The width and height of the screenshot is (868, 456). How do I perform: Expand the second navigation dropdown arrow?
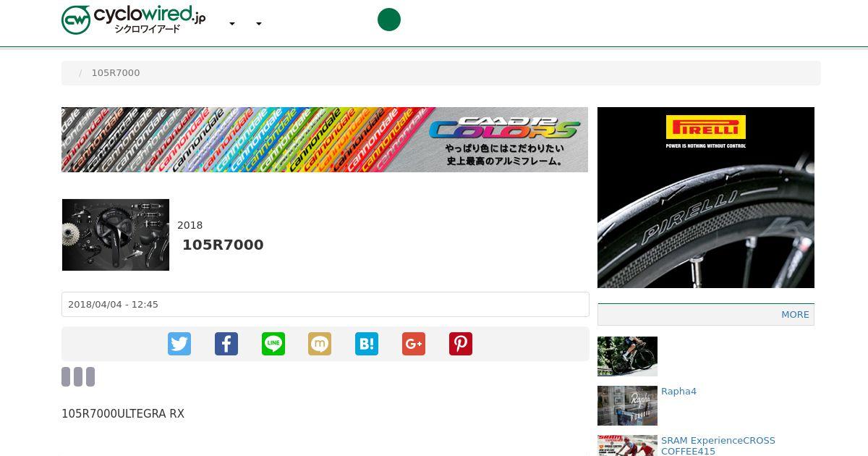tap(259, 24)
